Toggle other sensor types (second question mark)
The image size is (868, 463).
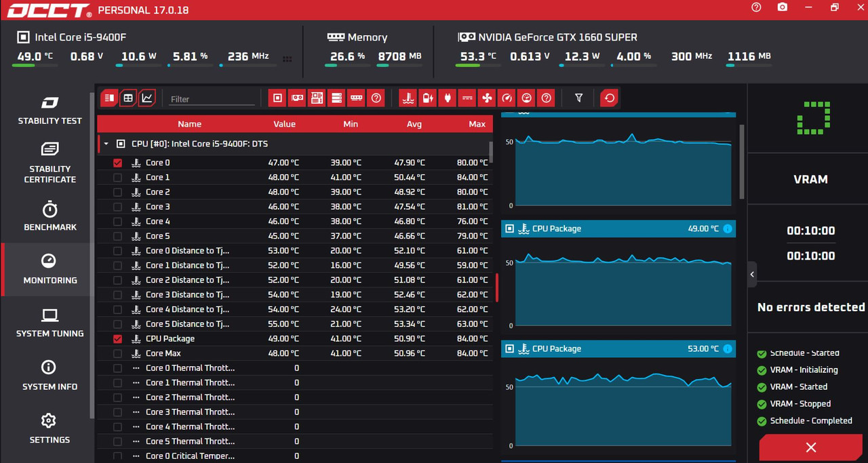547,98
